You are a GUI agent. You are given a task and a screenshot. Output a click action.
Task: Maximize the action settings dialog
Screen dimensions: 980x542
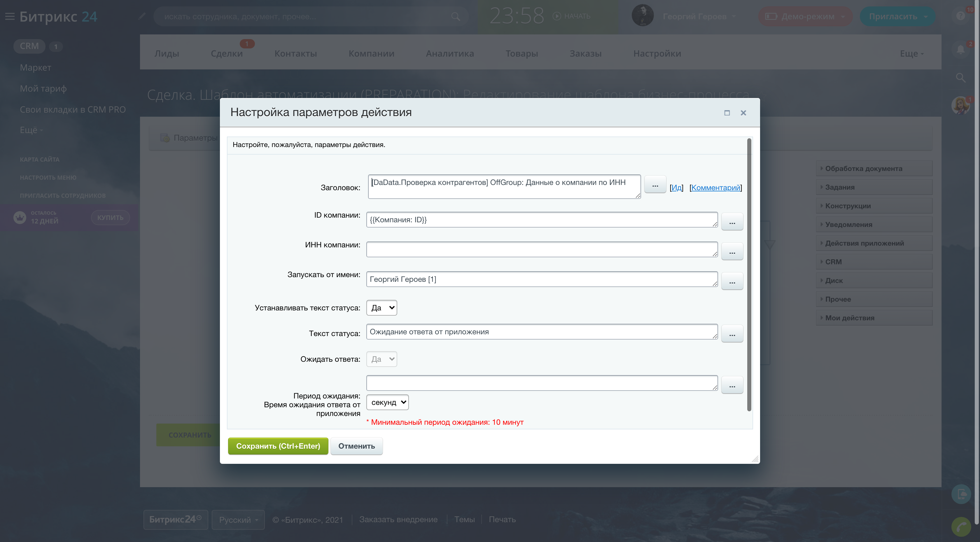coord(727,113)
